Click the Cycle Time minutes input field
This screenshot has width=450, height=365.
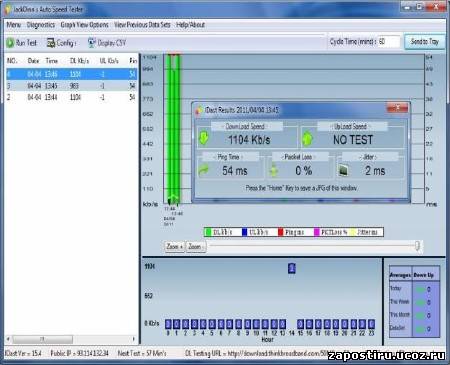point(389,42)
